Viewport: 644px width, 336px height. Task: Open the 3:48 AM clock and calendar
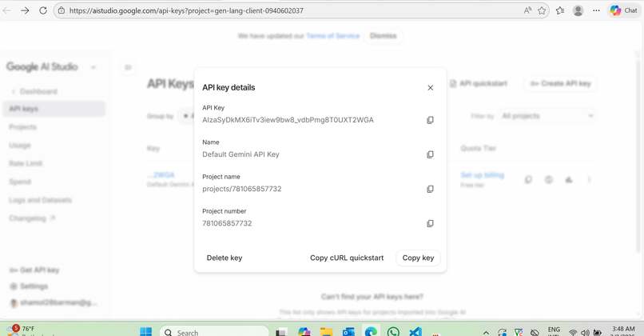click(x=623, y=331)
